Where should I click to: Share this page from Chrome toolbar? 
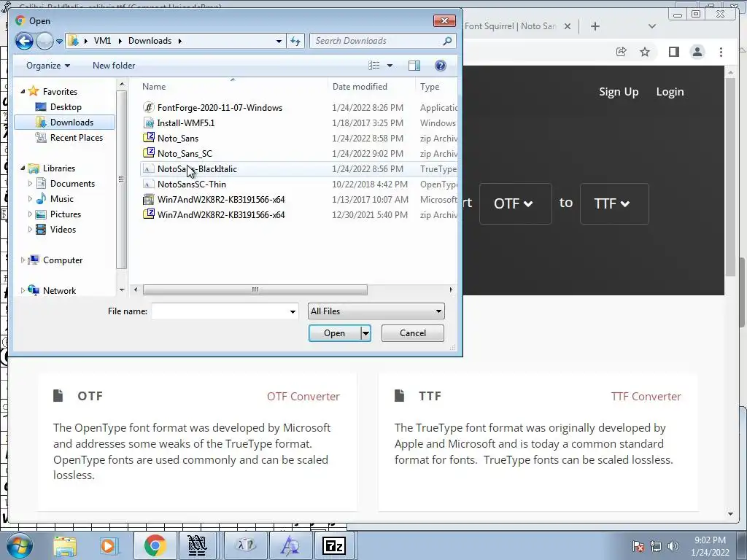pyautogui.click(x=621, y=52)
